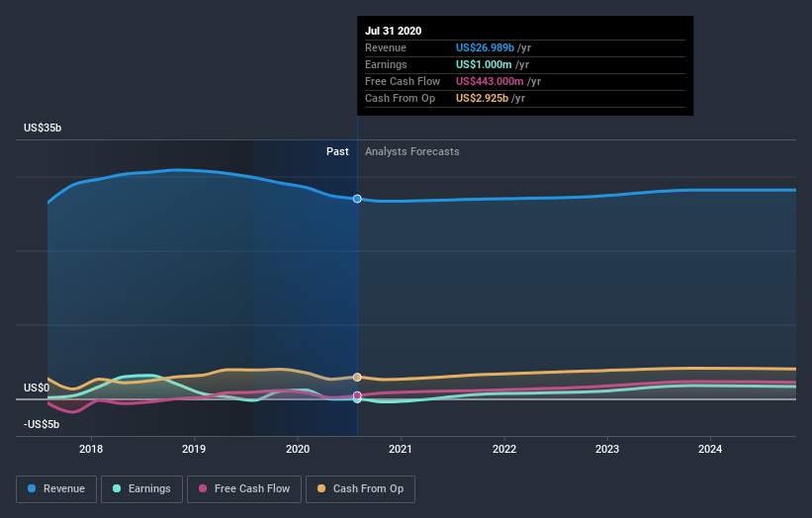Viewport: 812px width, 518px height.
Task: Click the 2019 x-axis label
Action: pyautogui.click(x=194, y=449)
